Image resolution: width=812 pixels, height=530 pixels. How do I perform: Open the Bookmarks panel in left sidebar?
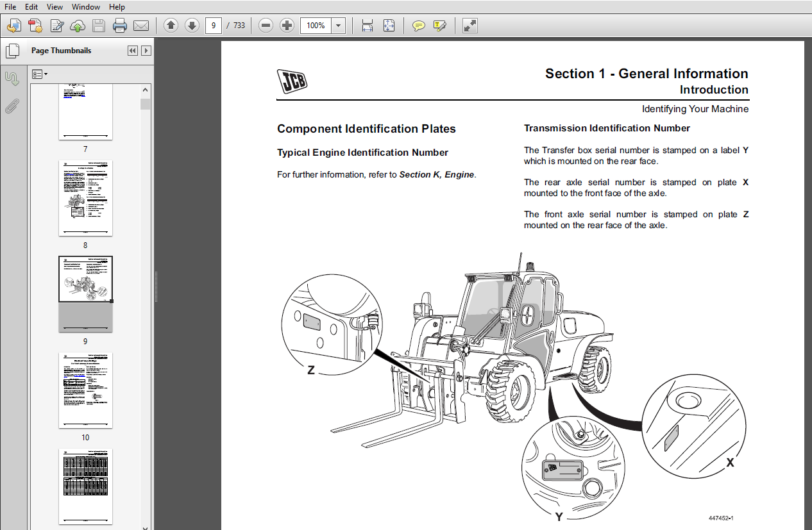point(12,79)
